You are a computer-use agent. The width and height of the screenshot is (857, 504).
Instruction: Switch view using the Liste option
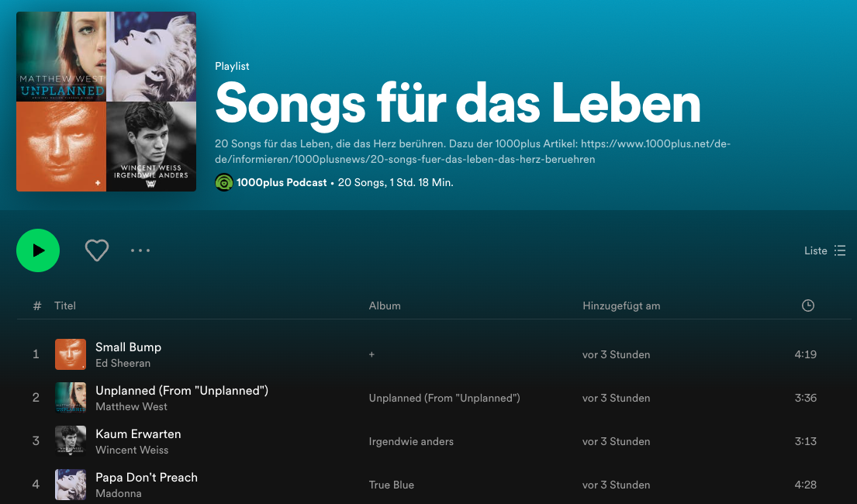click(824, 250)
